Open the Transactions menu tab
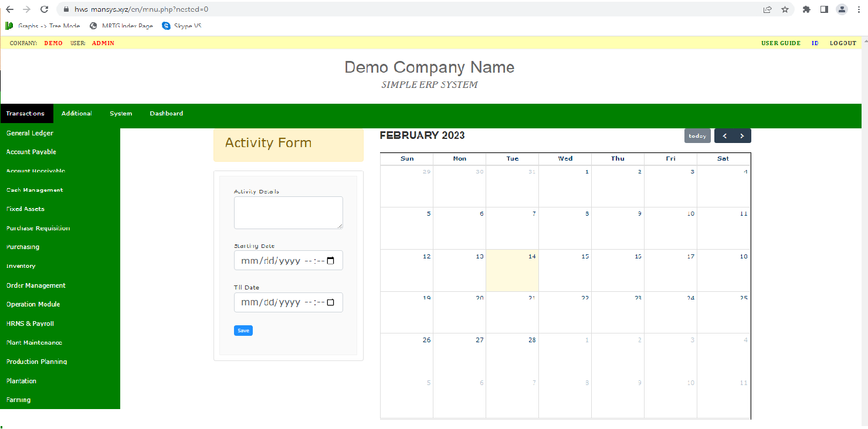The width and height of the screenshot is (868, 429). coord(25,114)
